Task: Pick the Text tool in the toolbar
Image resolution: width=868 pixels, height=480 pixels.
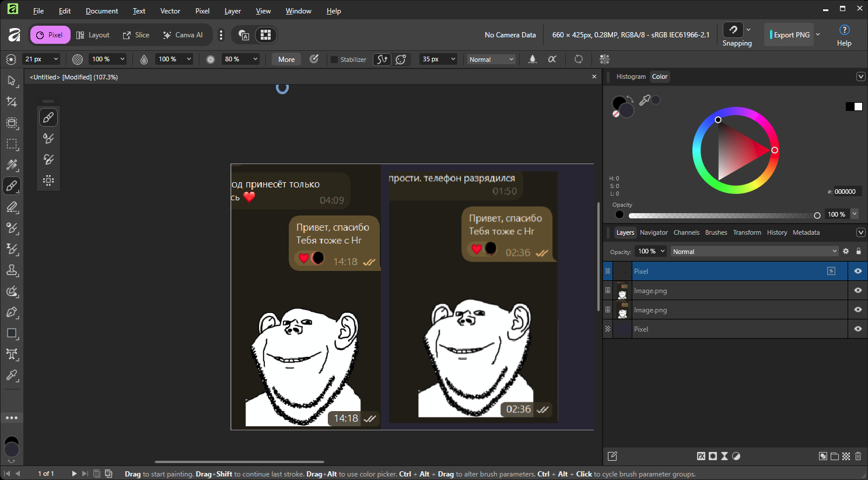Action: coord(12,354)
